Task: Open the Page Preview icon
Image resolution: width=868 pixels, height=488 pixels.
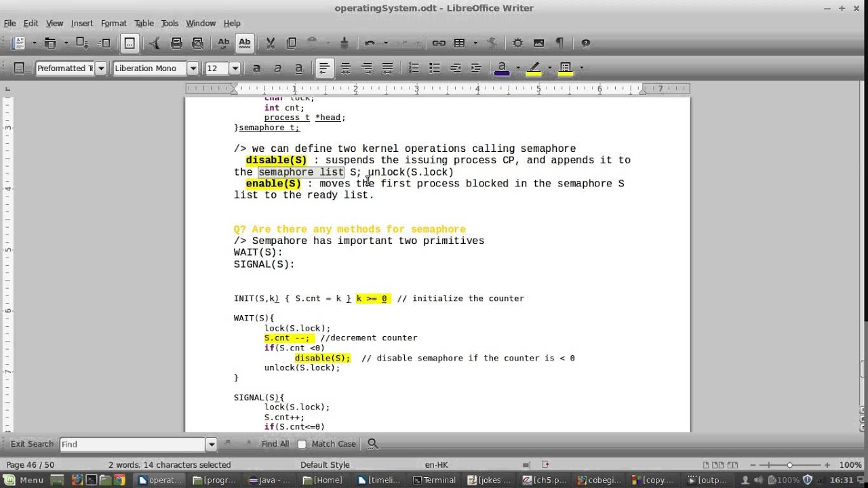Action: tap(198, 43)
